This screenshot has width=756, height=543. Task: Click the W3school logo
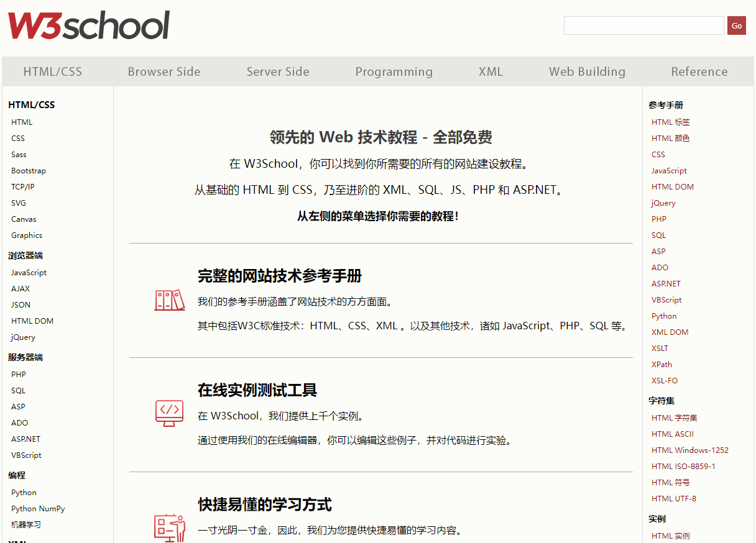coord(89,25)
